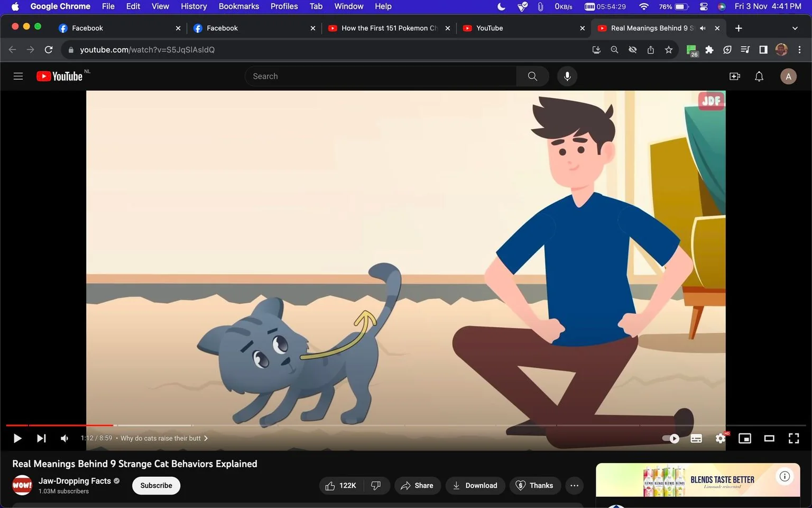
Task: Open player settings gear
Action: point(721,438)
